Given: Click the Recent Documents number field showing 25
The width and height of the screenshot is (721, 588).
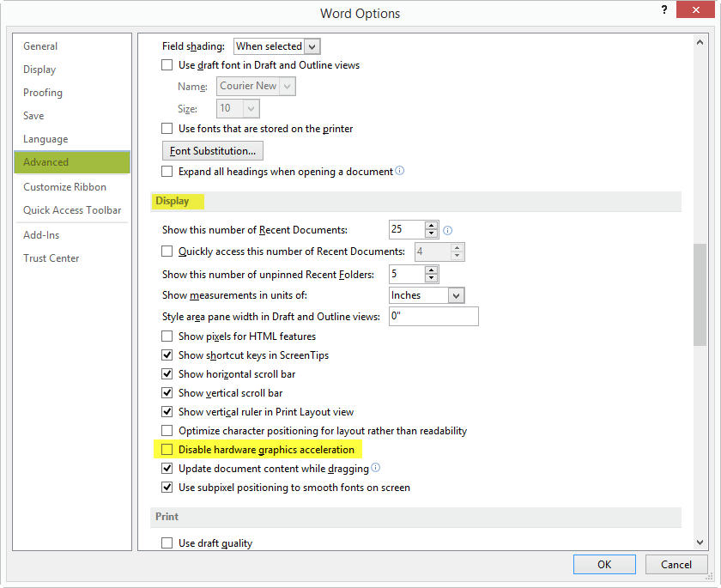Looking at the screenshot, I should coord(407,229).
